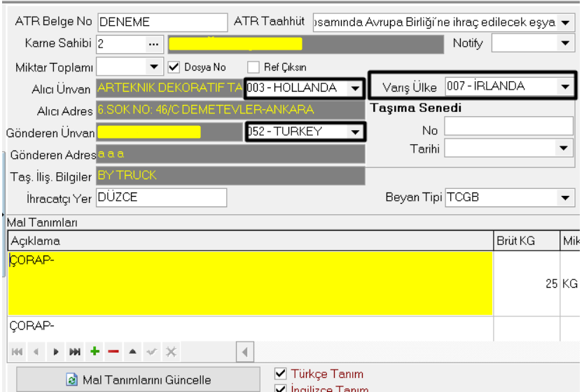The width and height of the screenshot is (584, 392).
Task: Click the up-triangle edit record icon
Action: [132, 351]
